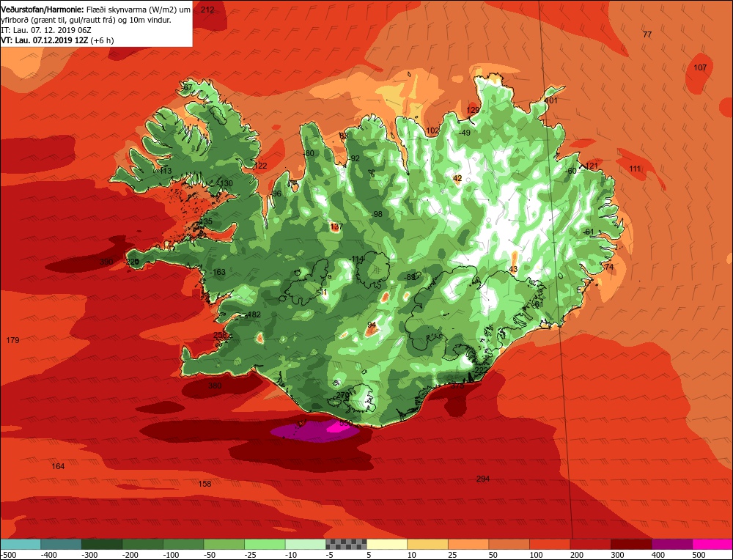Choose the legend swatch between 50 and 100
The height and width of the screenshot is (560, 733).
tap(509, 544)
